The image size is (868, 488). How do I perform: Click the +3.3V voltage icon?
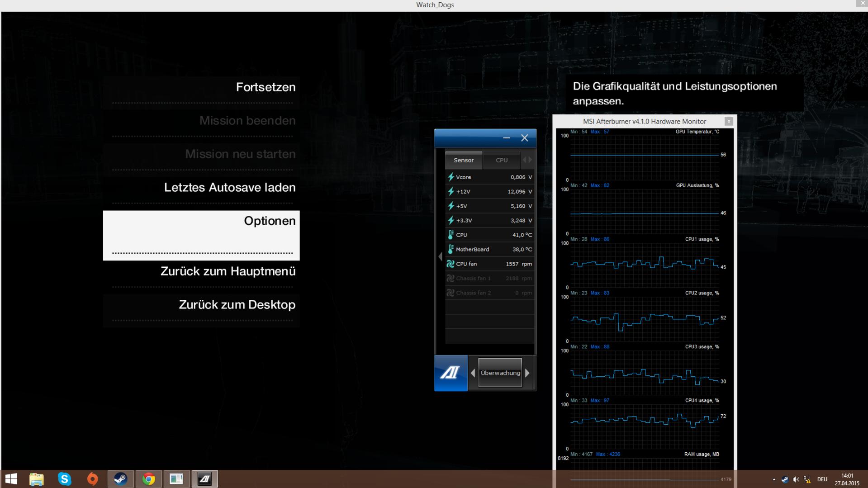pos(451,221)
